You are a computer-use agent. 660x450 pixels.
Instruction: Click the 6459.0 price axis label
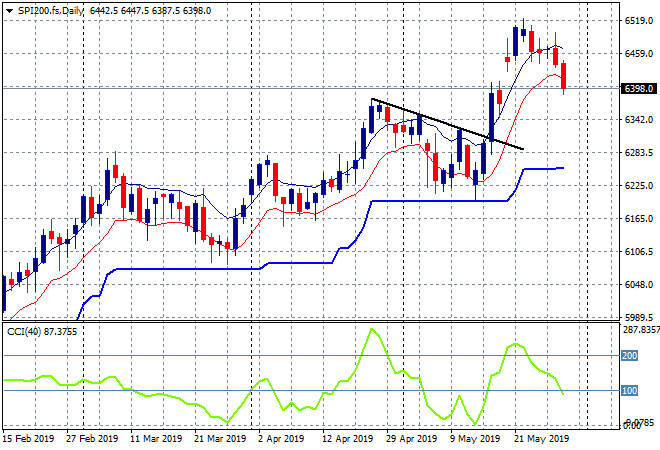point(639,53)
